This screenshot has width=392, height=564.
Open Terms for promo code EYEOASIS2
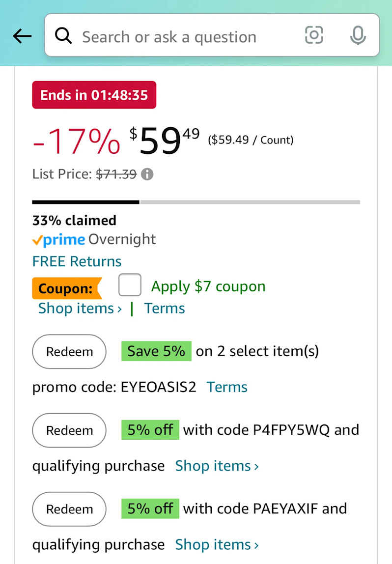[227, 387]
